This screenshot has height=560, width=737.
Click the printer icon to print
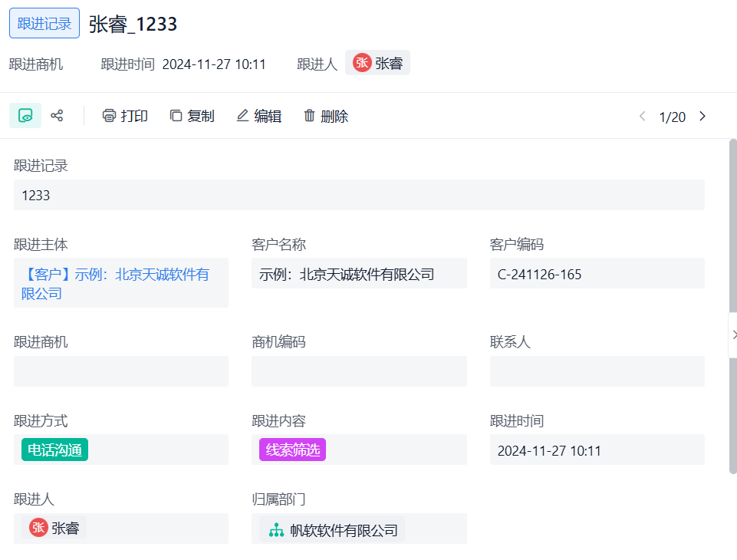coord(109,116)
